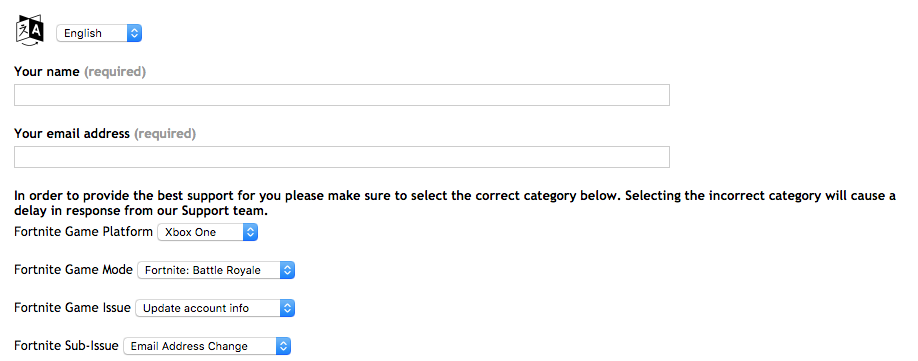Click the language translation icon

click(29, 32)
